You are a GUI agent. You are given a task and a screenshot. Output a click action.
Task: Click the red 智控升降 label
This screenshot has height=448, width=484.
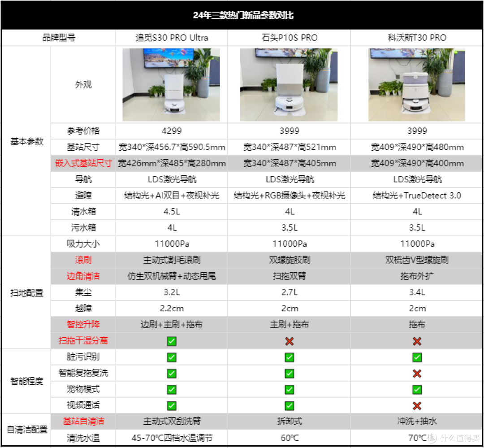(x=83, y=324)
